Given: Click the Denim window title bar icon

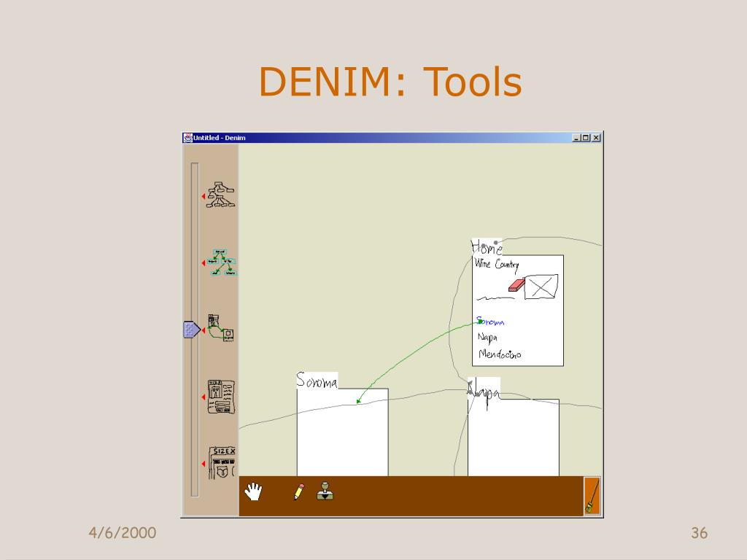Looking at the screenshot, I should [x=187, y=137].
